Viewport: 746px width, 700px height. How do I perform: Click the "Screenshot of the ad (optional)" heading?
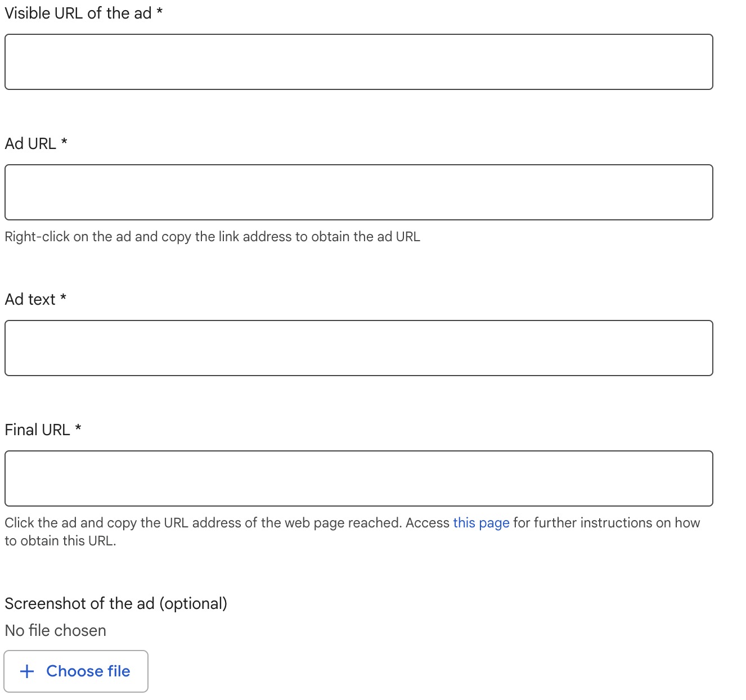point(116,604)
